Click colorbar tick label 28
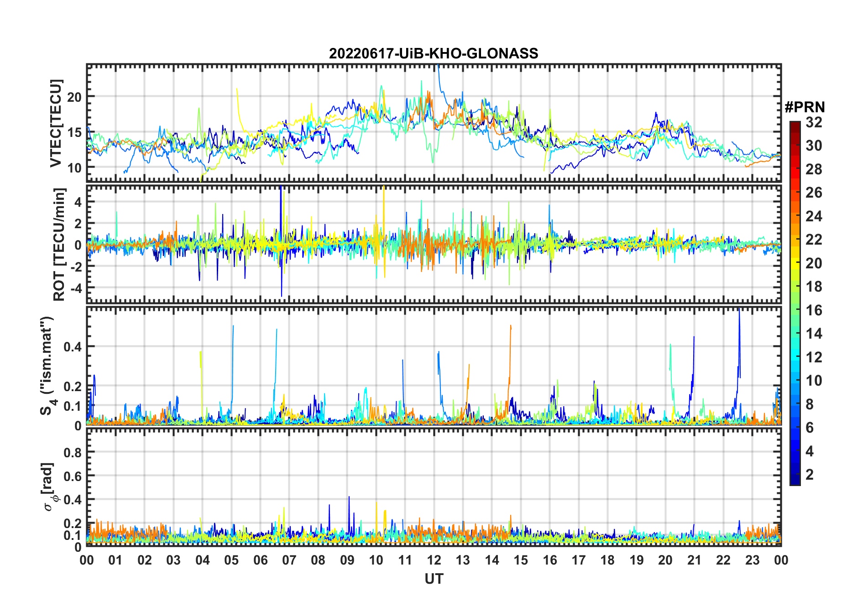This screenshot has height=607, width=868. tap(814, 169)
